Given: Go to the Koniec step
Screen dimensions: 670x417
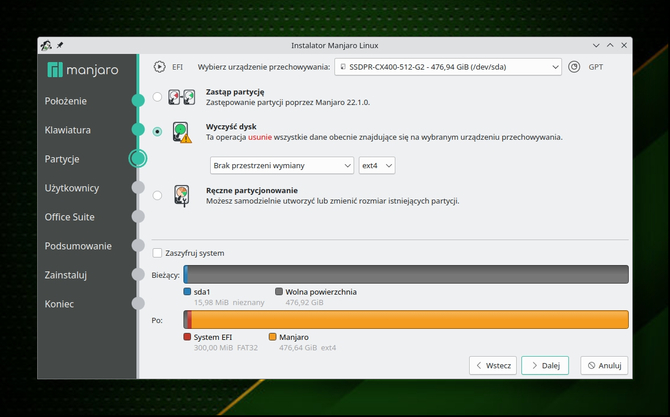Looking at the screenshot, I should point(59,304).
